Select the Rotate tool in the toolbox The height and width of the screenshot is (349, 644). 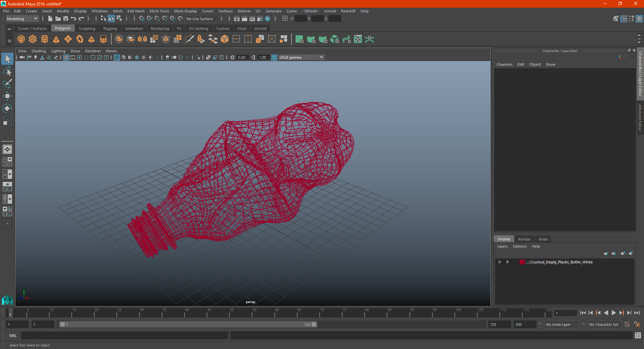point(7,108)
